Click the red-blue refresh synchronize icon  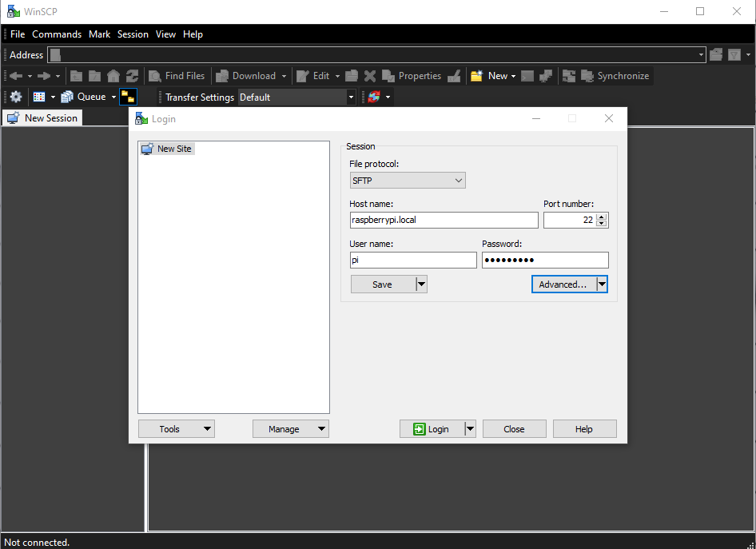click(374, 97)
